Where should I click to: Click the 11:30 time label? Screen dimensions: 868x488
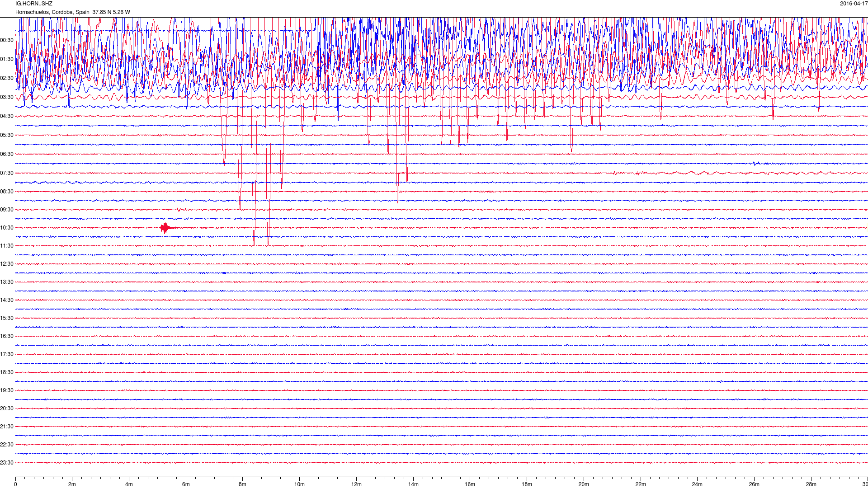pyautogui.click(x=7, y=246)
